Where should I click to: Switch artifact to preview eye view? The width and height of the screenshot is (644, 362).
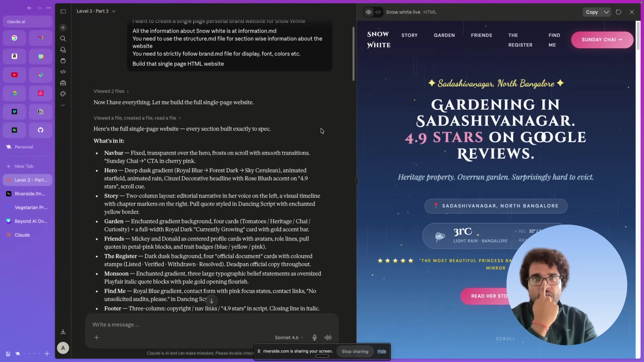368,12
